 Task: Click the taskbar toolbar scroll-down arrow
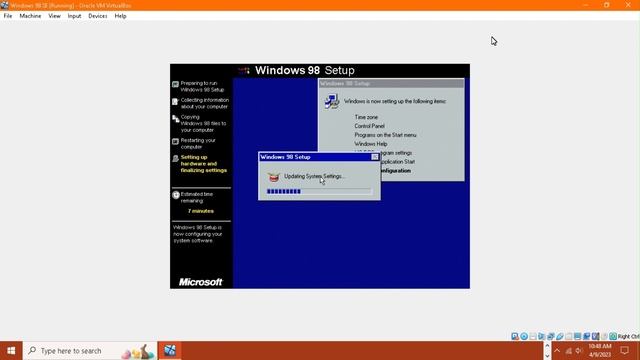tap(547, 356)
